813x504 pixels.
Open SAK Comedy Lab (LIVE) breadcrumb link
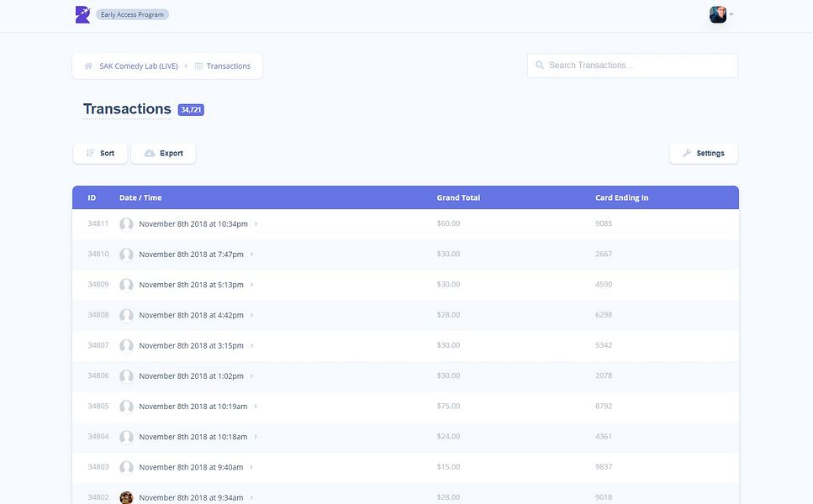click(139, 66)
